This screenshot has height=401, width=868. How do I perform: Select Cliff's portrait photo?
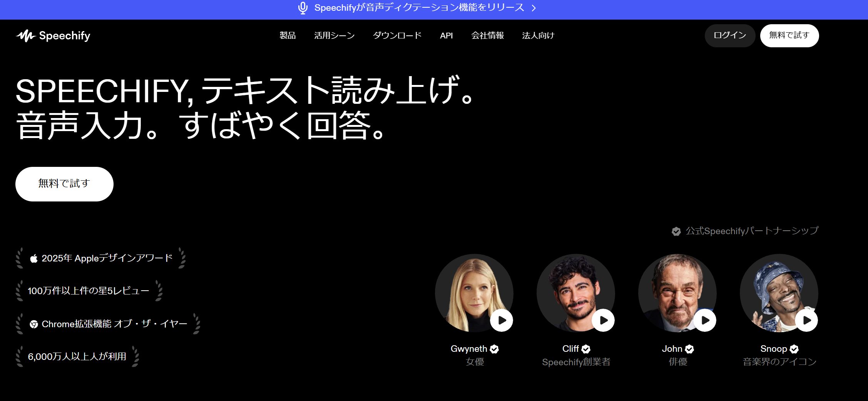[576, 293]
